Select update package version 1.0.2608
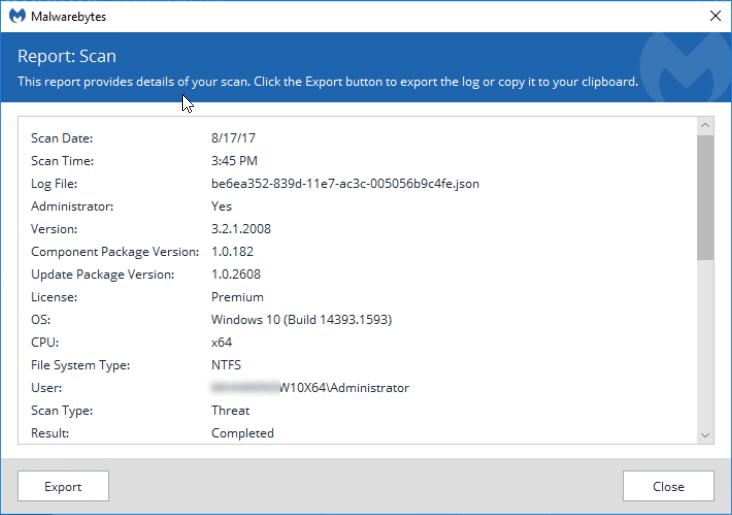This screenshot has height=515, width=732. pos(236,274)
